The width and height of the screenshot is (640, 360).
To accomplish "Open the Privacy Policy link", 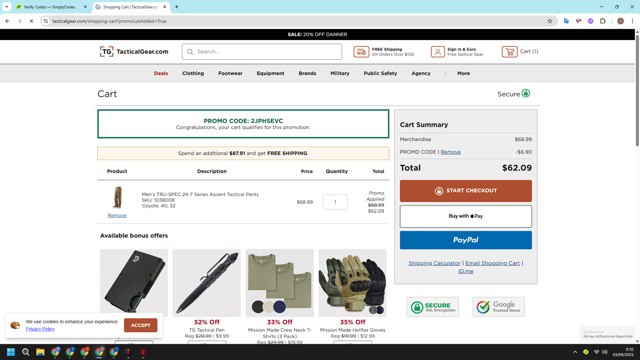I will click(x=40, y=329).
